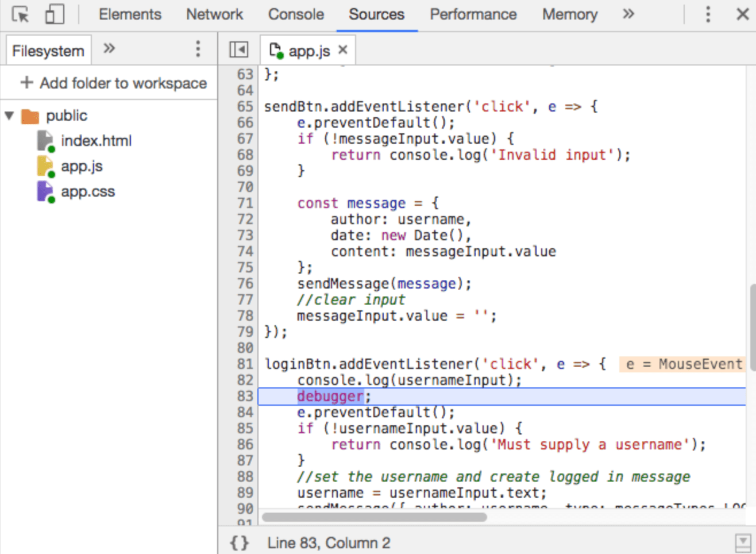Select the inspect element tool
Image resolution: width=756 pixels, height=554 pixels.
[x=20, y=14]
